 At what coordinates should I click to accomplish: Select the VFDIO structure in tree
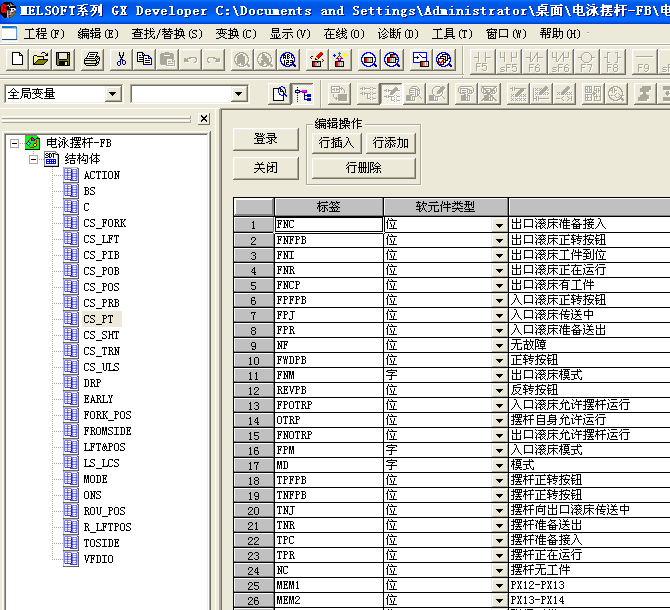click(x=98, y=559)
